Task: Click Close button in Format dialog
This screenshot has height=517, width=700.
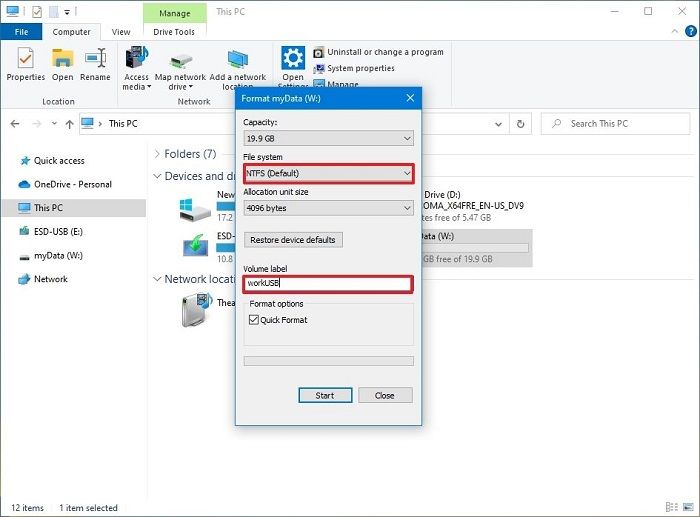Action: (385, 395)
